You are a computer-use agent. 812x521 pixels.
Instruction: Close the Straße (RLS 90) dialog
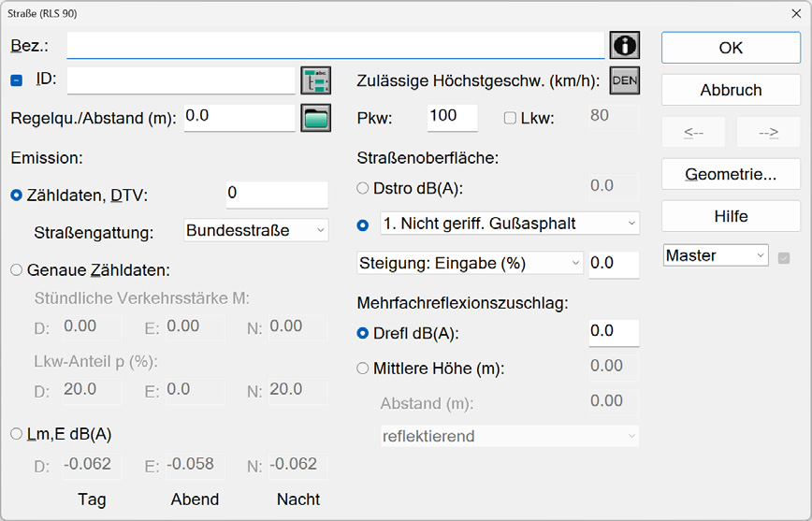(x=796, y=13)
